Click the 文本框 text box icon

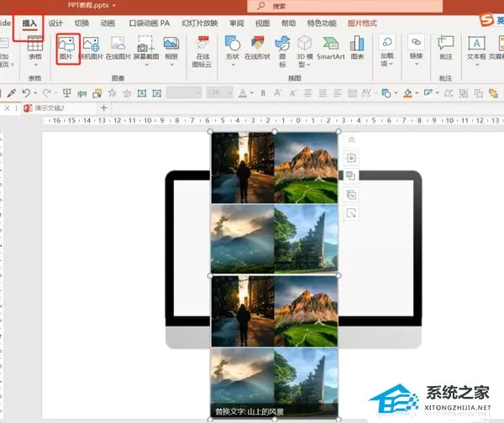[476, 50]
